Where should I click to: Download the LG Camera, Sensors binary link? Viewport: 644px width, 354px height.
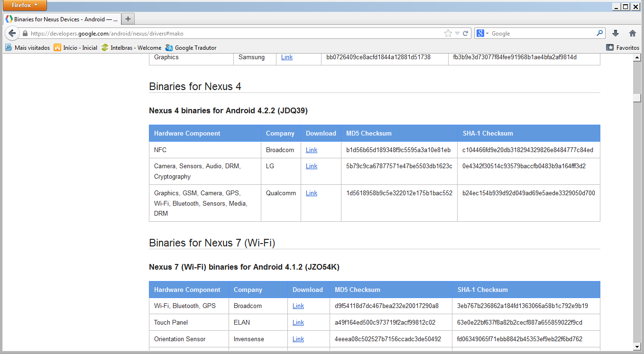coord(312,166)
